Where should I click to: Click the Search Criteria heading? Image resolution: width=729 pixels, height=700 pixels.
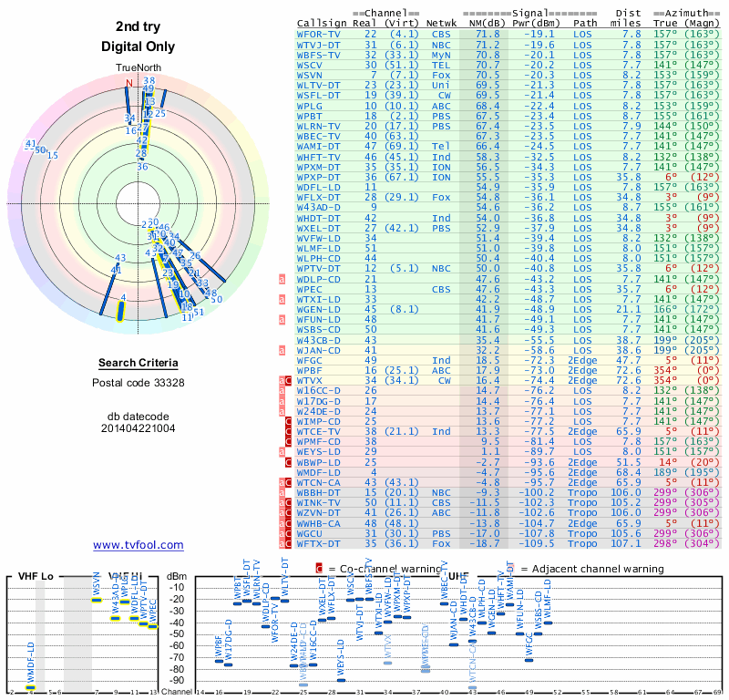139,364
